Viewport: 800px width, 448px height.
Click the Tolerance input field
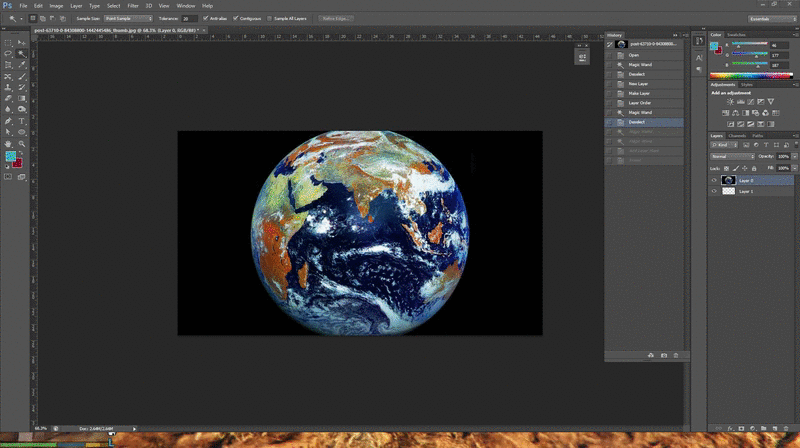point(189,18)
